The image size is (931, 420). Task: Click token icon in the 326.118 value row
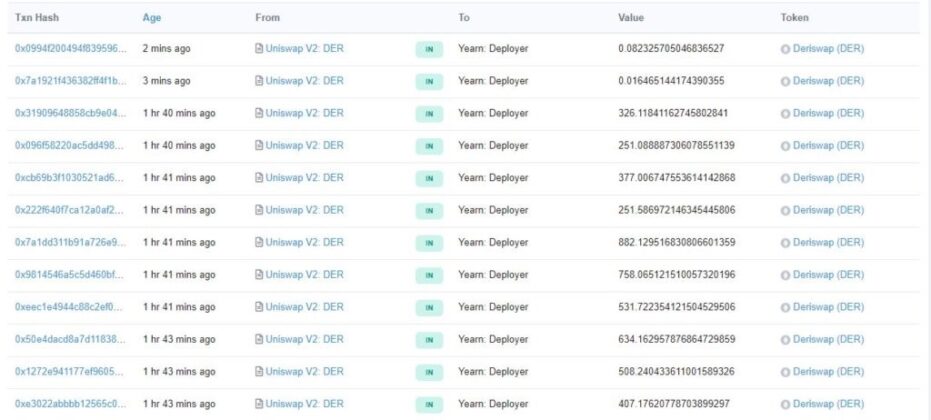[785, 113]
